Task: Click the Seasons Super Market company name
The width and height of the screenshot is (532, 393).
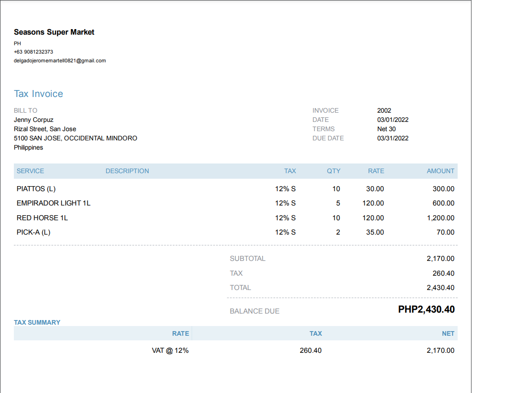Action: point(54,32)
